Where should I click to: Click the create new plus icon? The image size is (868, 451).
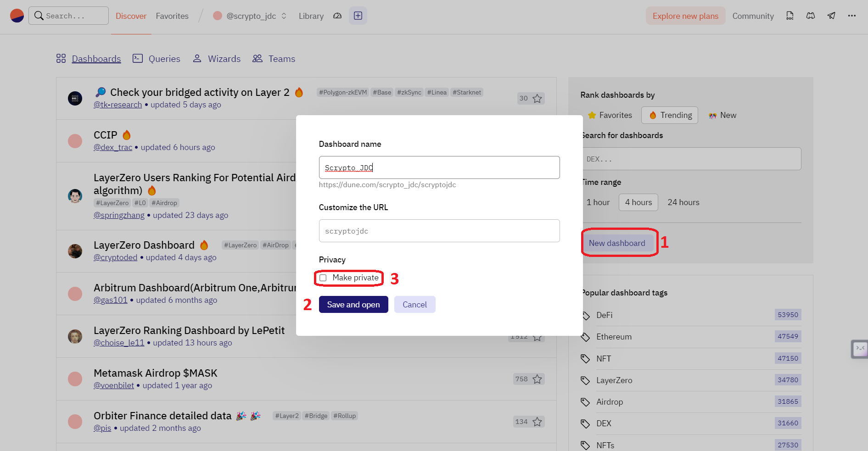point(358,16)
